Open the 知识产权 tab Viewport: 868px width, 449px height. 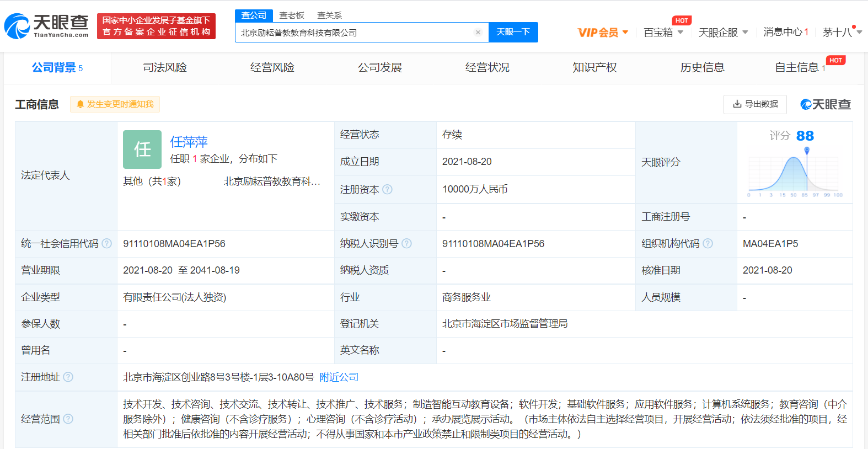(594, 68)
